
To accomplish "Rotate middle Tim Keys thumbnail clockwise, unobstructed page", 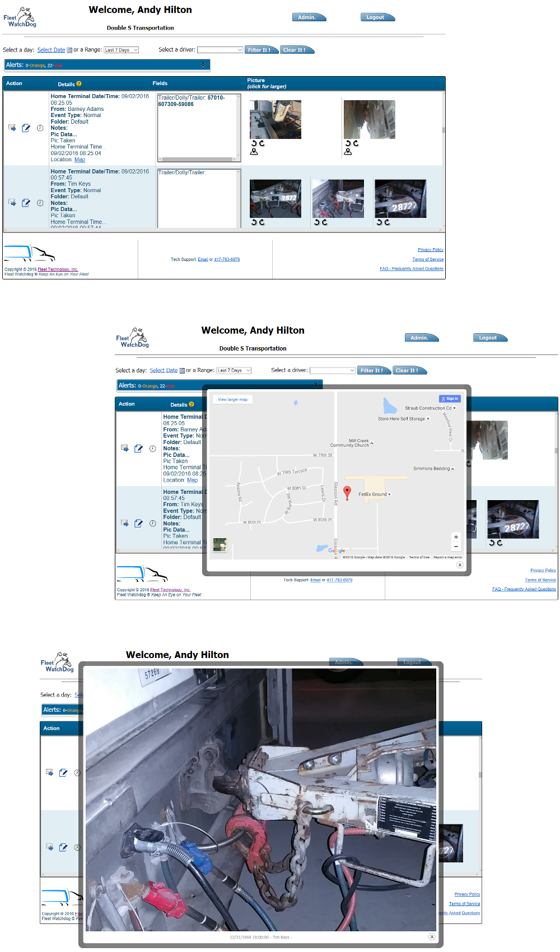I will (324, 222).
